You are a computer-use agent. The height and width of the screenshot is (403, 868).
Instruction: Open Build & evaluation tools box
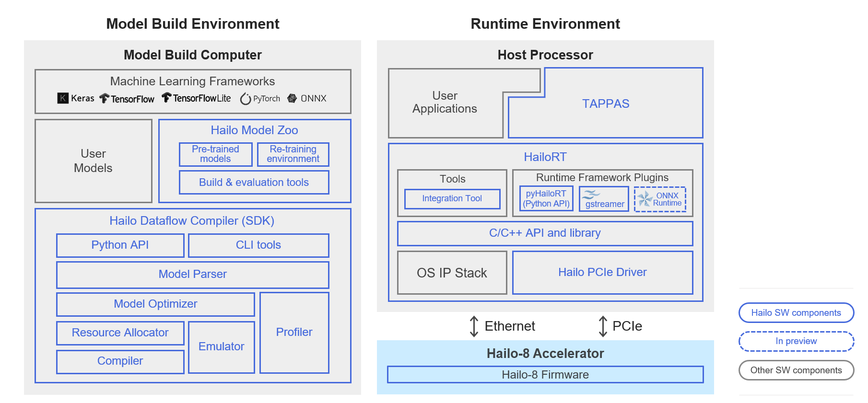254,183
